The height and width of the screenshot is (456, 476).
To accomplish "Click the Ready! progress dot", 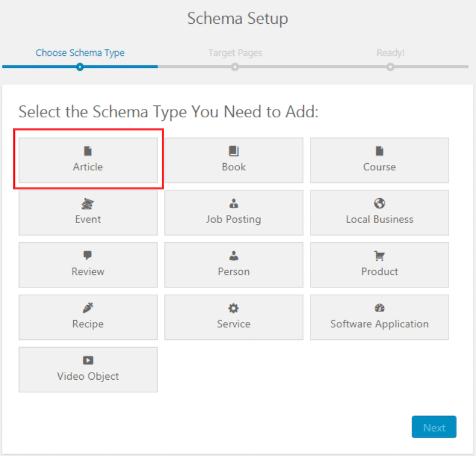I will (x=390, y=67).
